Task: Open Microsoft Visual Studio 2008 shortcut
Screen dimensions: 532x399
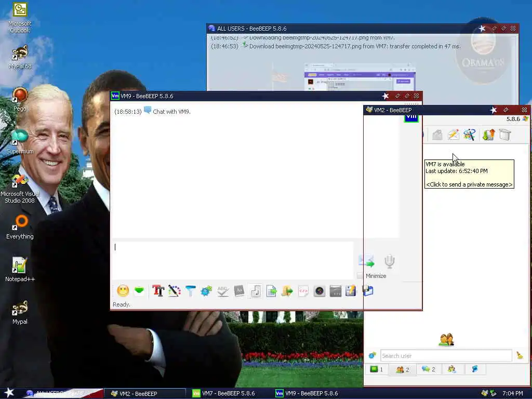Action: [20, 189]
